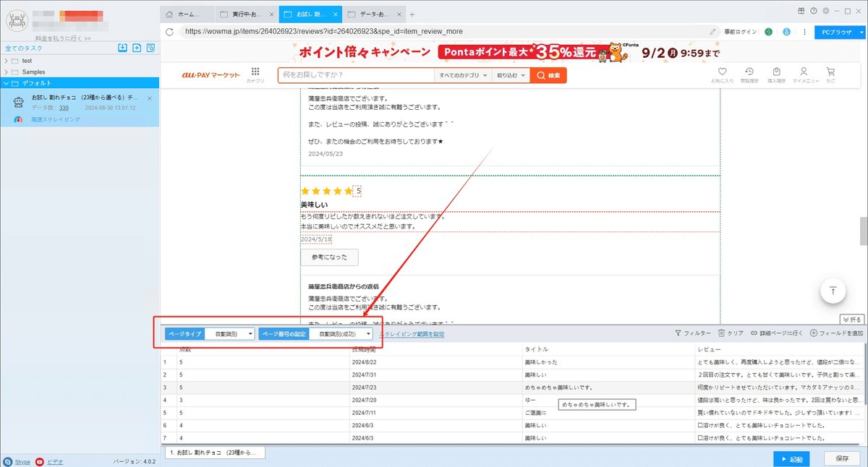Click the 事前ログイン button
This screenshot has width=868, height=467.
[x=741, y=32]
